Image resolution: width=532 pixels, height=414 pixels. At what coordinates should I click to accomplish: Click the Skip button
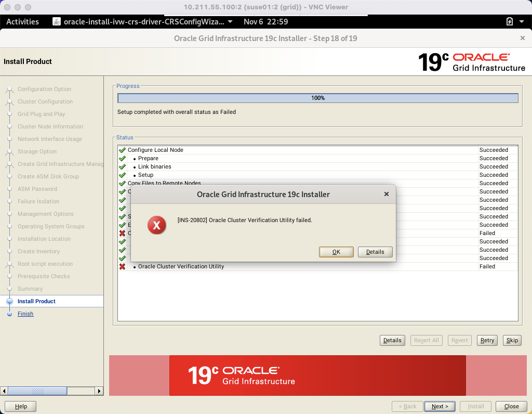pos(512,340)
